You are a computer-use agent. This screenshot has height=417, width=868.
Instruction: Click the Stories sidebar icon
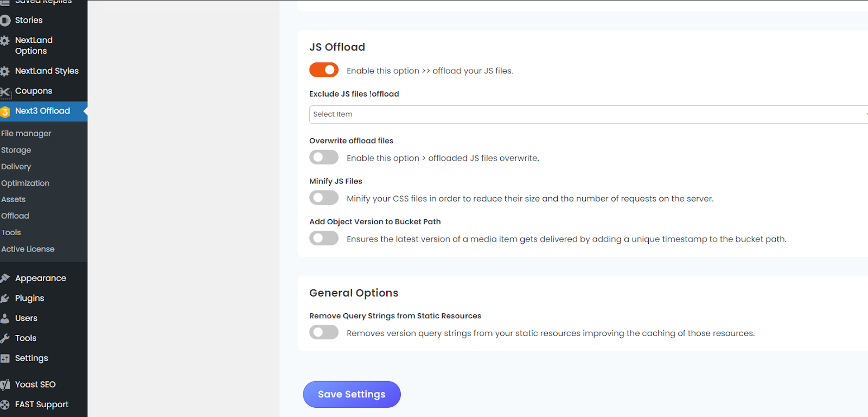(x=5, y=21)
